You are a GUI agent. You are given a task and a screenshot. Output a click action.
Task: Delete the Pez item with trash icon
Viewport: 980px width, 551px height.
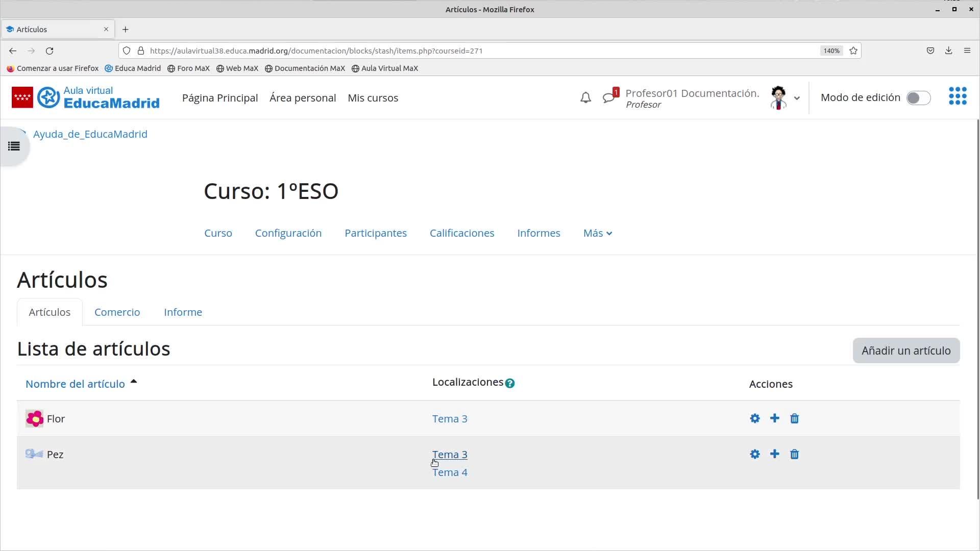tap(794, 454)
